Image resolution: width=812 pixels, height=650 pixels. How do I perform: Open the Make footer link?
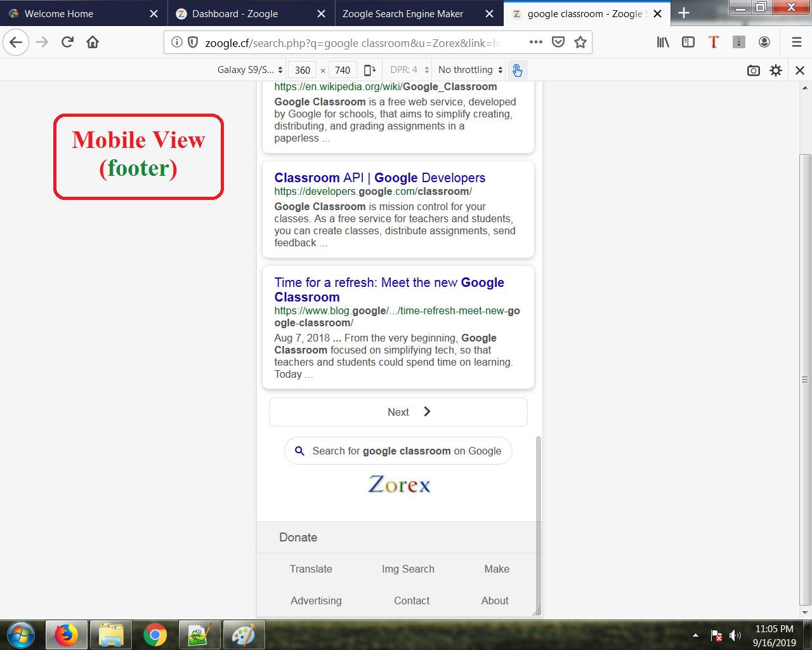(x=497, y=569)
